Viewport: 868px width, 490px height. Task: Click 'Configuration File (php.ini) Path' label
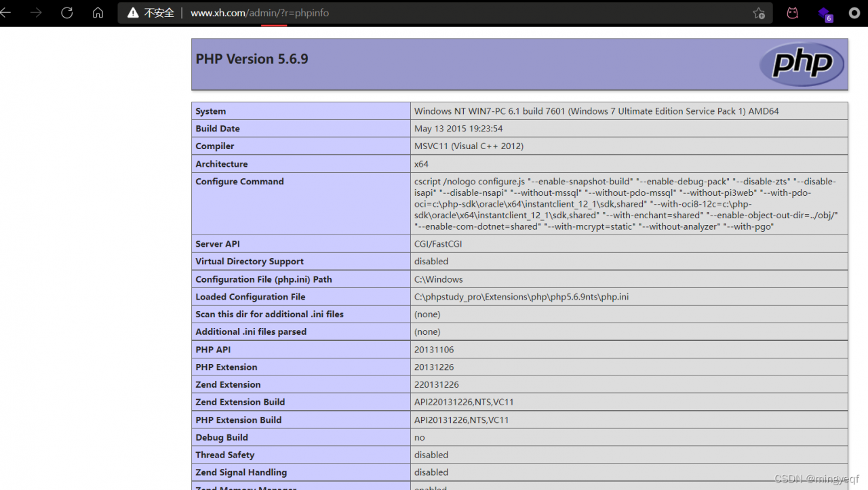264,279
